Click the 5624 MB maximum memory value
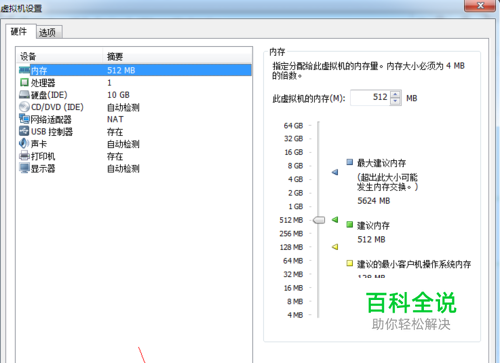Viewport: 500px width, 363px height. 374,201
